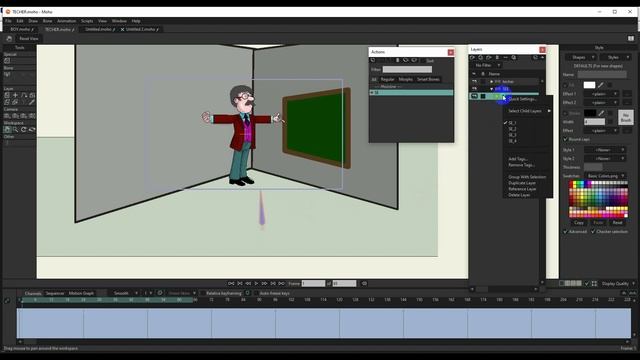
Task: Toggle Auto-freeze keys checkbox
Action: tap(256, 293)
